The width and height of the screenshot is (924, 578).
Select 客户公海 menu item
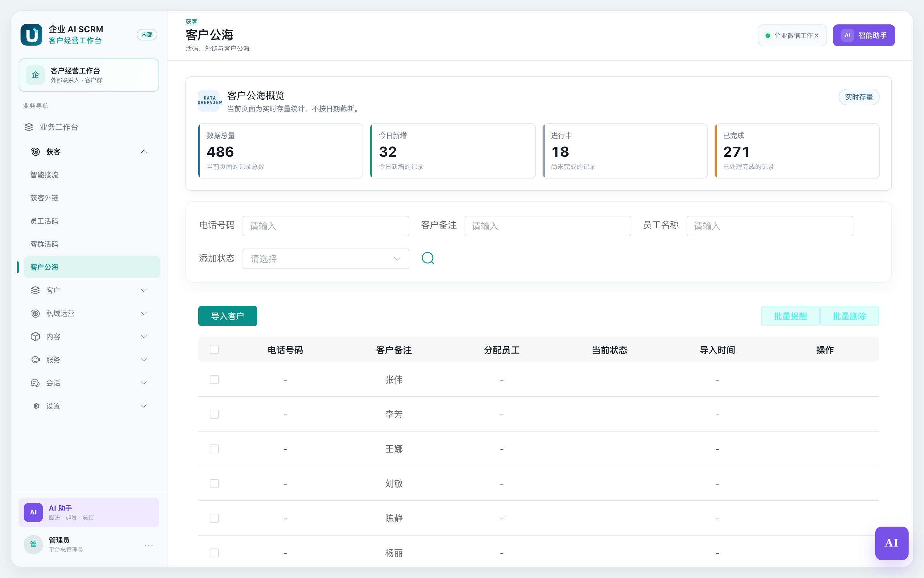[92, 267]
